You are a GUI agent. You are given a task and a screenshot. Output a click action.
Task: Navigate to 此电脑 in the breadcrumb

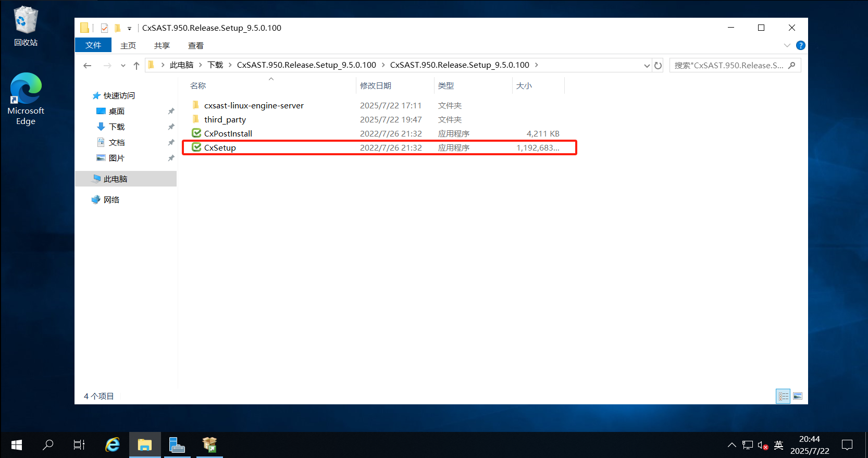(x=181, y=65)
